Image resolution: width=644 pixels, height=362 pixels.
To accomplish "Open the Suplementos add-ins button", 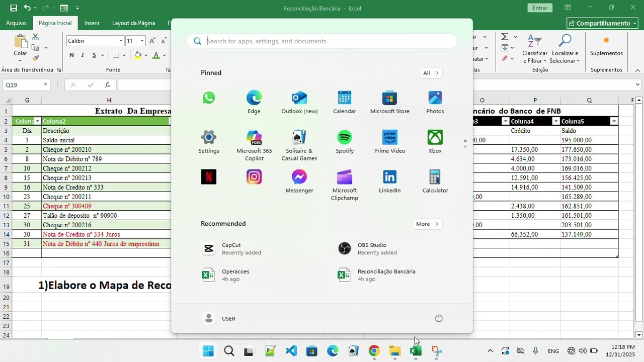I will [606, 46].
